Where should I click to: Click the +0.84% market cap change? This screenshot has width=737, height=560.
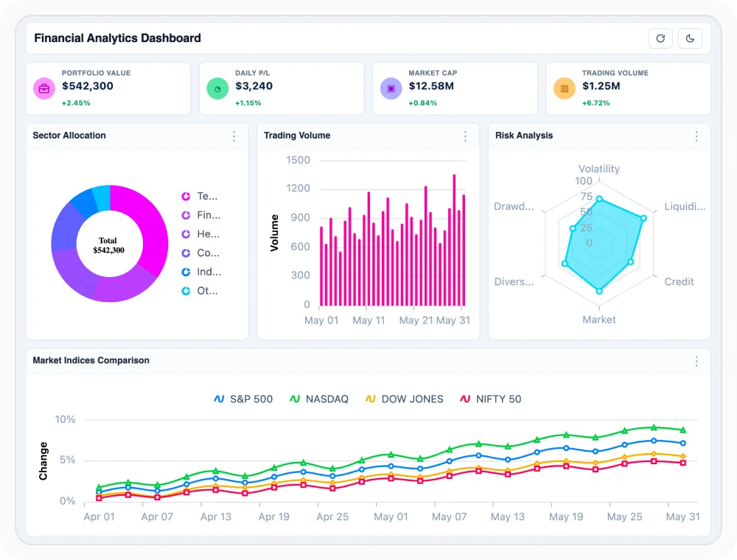(x=422, y=103)
